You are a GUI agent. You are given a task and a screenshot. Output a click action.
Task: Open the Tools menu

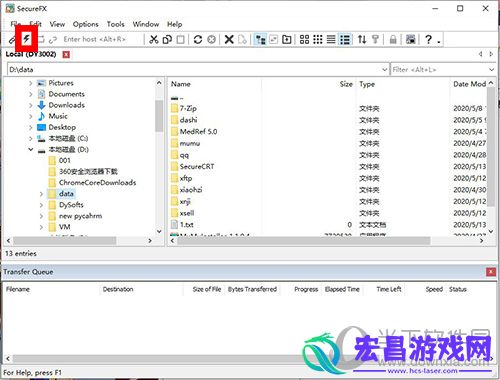[x=115, y=24]
